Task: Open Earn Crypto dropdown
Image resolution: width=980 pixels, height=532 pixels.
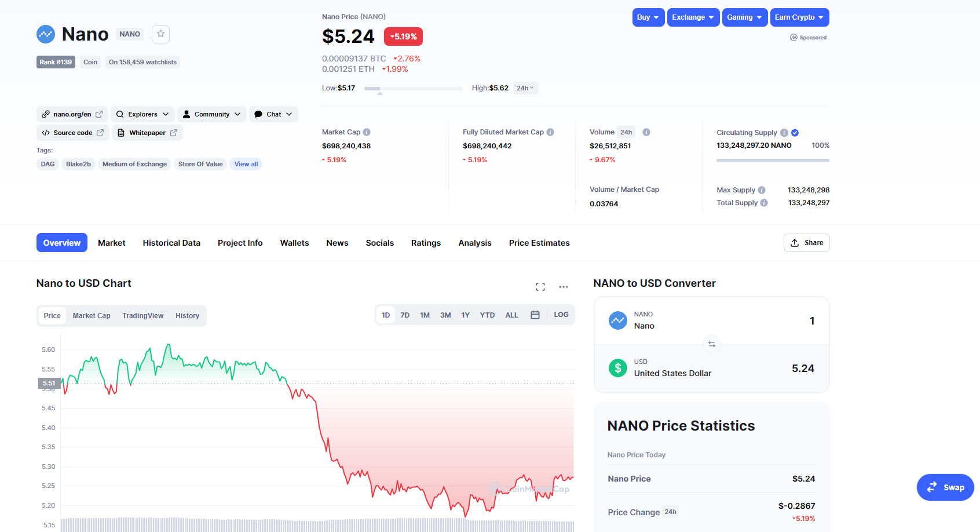Action: 799,17
